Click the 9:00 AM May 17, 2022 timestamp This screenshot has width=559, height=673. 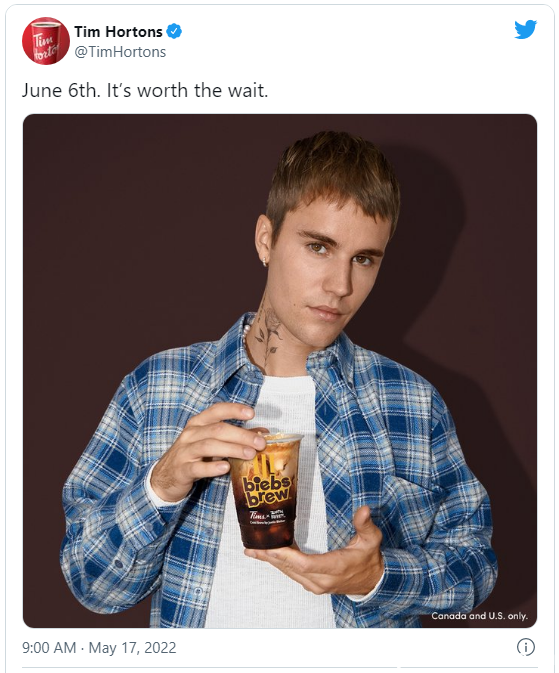click(x=99, y=647)
